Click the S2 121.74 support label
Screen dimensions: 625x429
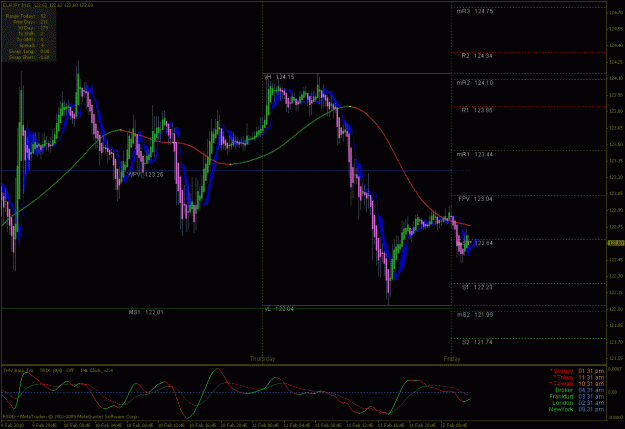(x=477, y=342)
